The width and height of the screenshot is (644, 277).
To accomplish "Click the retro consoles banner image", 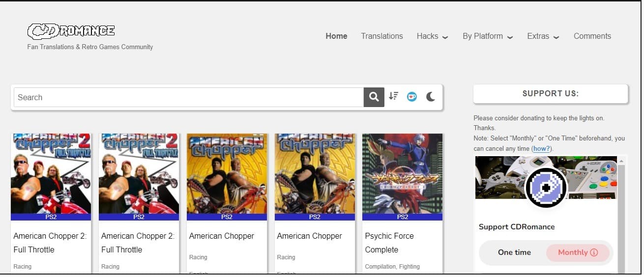I will [x=546, y=177].
